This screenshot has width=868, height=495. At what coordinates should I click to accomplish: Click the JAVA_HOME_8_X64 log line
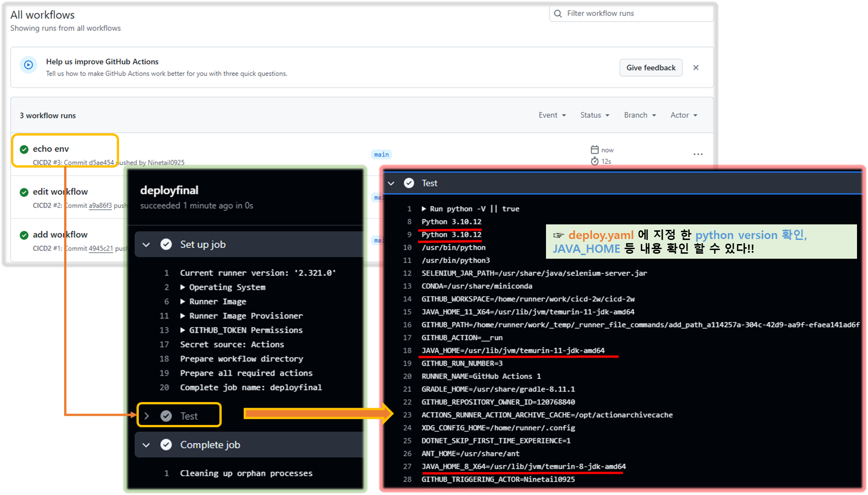(x=524, y=466)
